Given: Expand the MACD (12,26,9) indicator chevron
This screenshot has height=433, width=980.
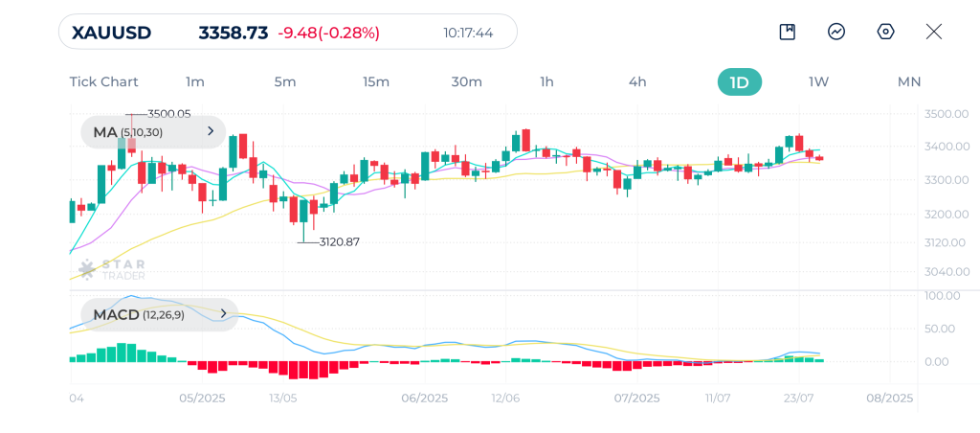Looking at the screenshot, I should pos(223,313).
